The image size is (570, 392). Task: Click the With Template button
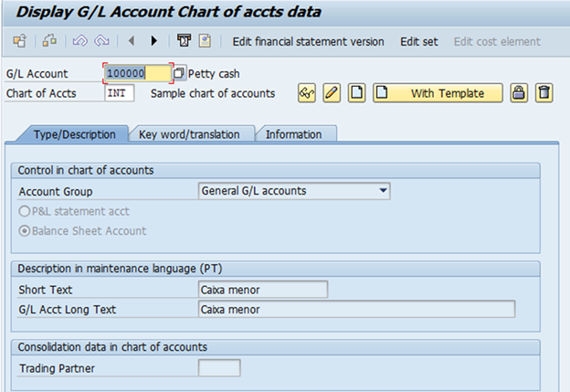click(438, 93)
